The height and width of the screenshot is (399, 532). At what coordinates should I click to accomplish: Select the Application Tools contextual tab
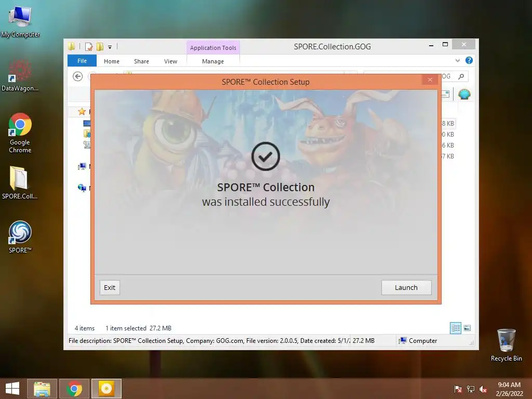tap(213, 47)
